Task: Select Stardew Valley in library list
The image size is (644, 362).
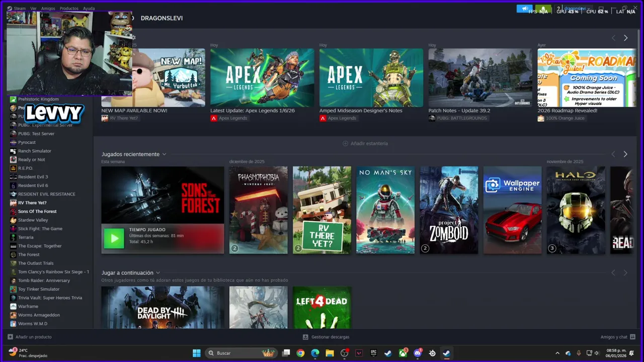Action: [33, 220]
